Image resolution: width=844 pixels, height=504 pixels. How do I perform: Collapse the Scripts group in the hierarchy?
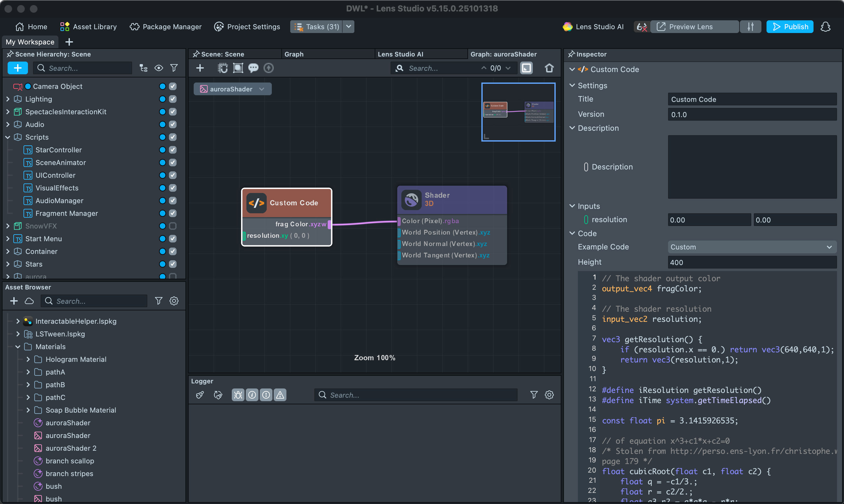(8, 137)
